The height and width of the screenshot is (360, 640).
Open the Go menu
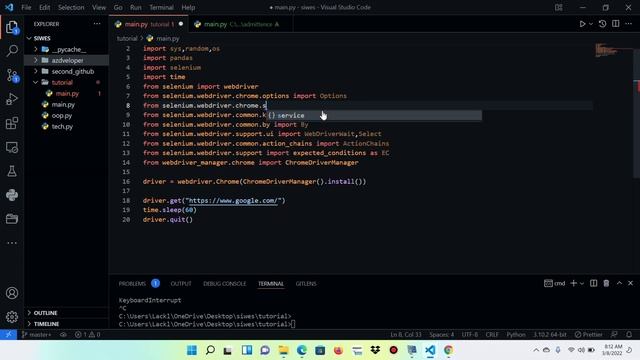[x=118, y=7]
